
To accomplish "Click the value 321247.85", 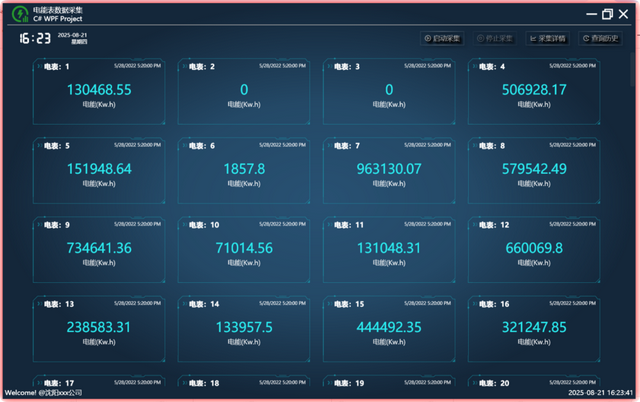I will point(534,327).
